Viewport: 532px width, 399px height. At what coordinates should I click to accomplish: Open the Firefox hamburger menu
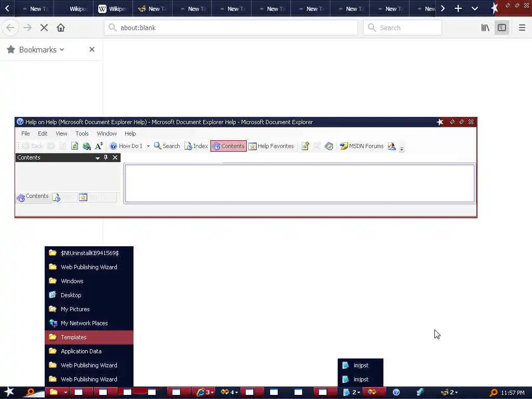522,28
